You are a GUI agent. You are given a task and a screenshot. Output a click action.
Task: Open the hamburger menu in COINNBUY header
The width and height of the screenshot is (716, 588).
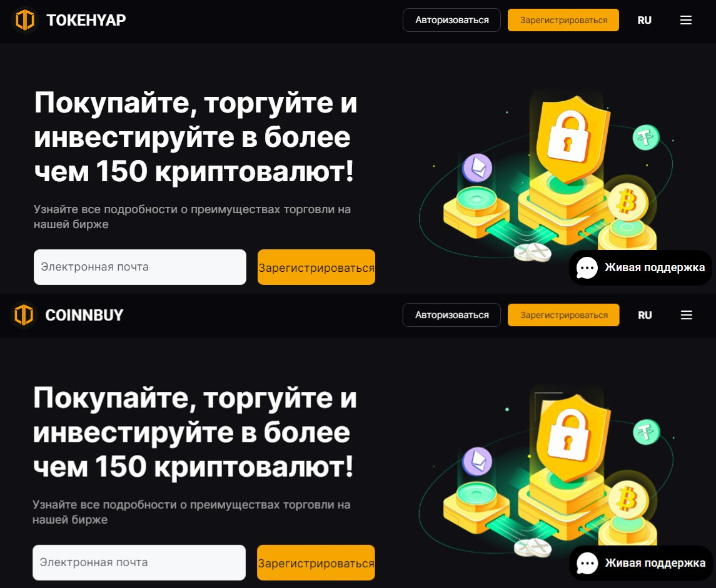coord(687,315)
